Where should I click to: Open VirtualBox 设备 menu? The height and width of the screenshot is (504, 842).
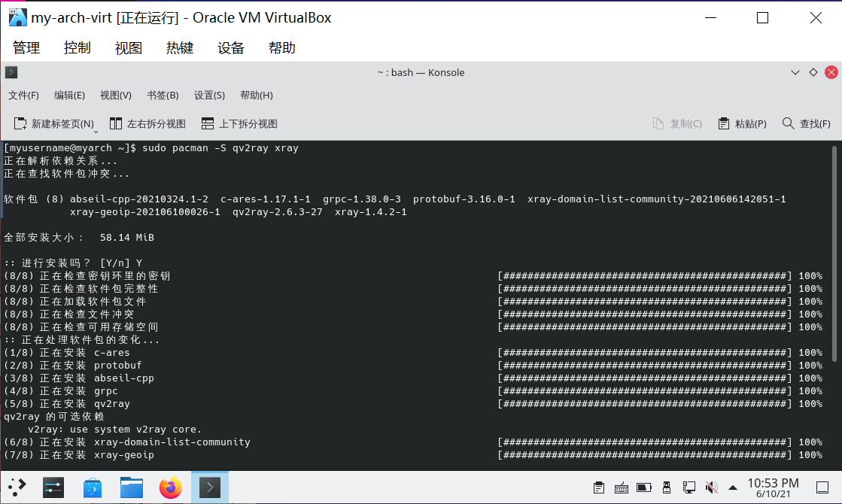[231, 47]
